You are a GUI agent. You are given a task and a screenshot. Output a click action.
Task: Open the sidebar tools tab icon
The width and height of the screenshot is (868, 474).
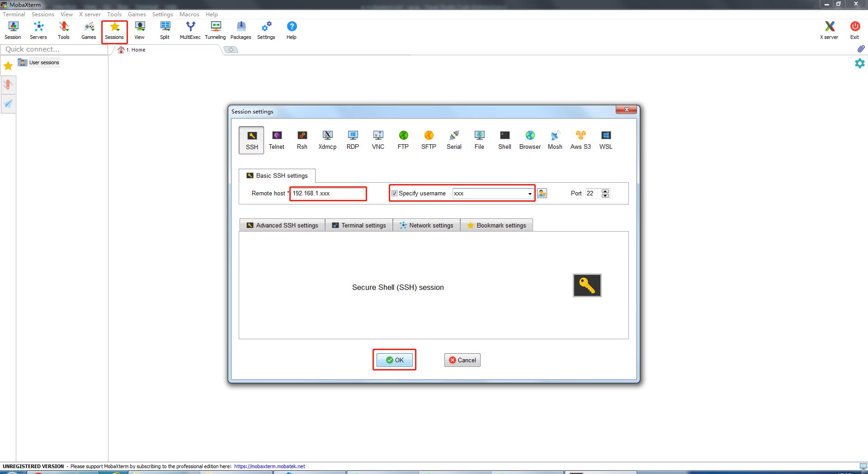point(8,85)
